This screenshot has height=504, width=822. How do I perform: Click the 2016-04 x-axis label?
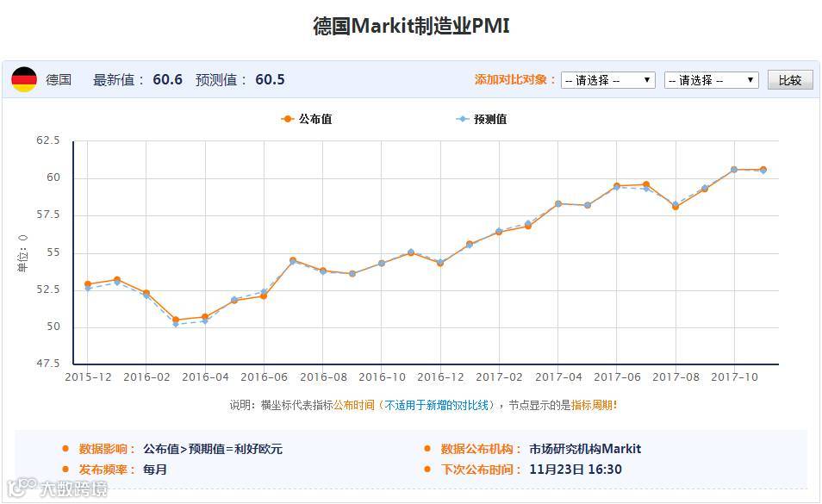(205, 377)
